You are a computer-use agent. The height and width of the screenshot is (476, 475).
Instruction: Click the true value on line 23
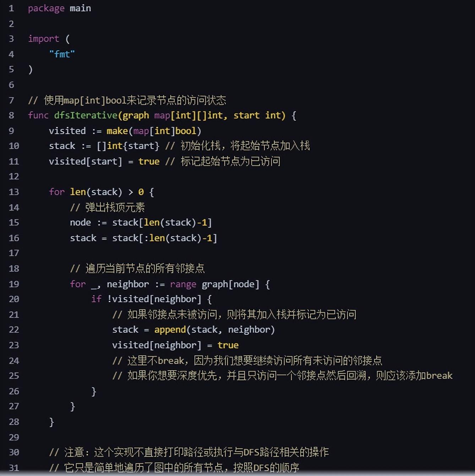228,345
